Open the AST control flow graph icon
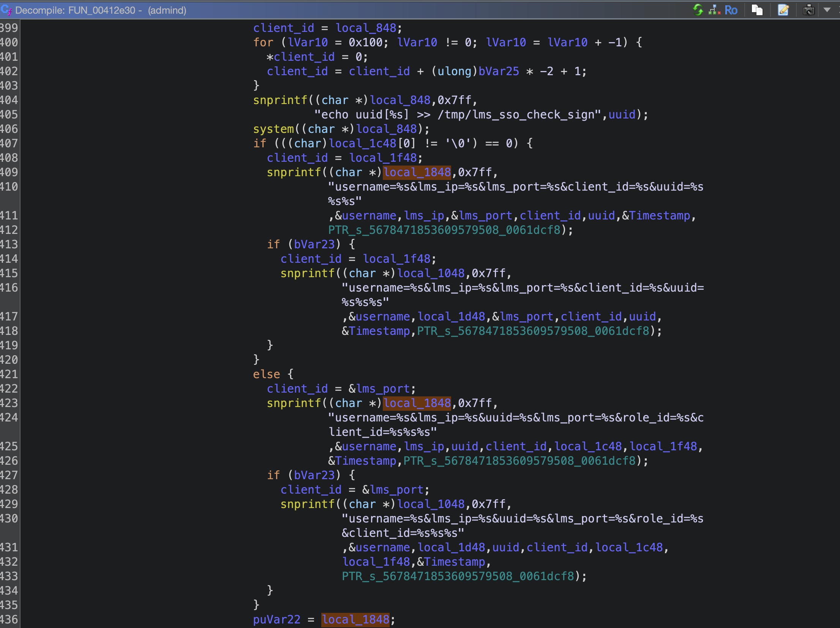The height and width of the screenshot is (628, 840). (714, 10)
